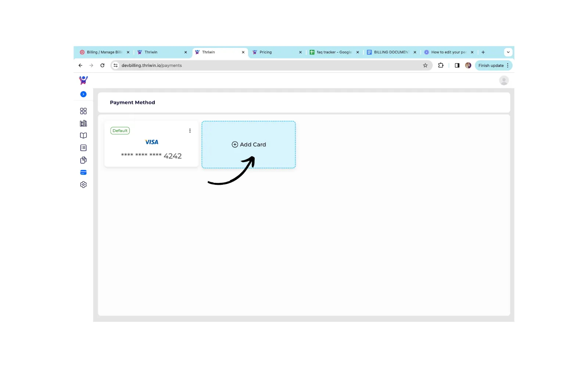Select the payments card icon in the sidebar
This screenshot has width=588, height=368.
point(83,172)
